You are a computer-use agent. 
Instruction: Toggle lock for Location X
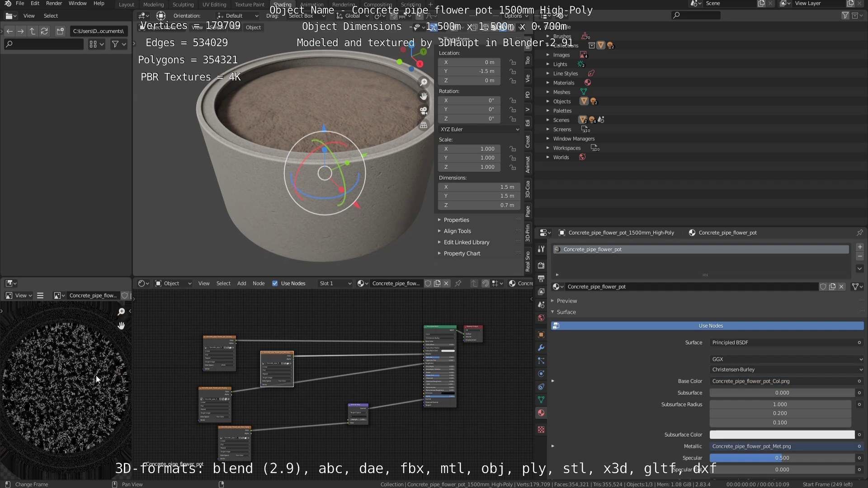[513, 62]
